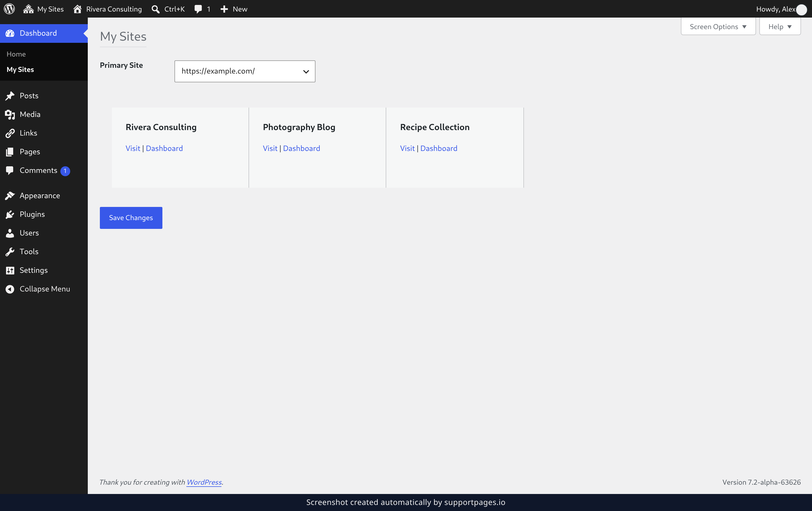This screenshot has height=511, width=812.
Task: Open the New content menu
Action: click(x=234, y=9)
